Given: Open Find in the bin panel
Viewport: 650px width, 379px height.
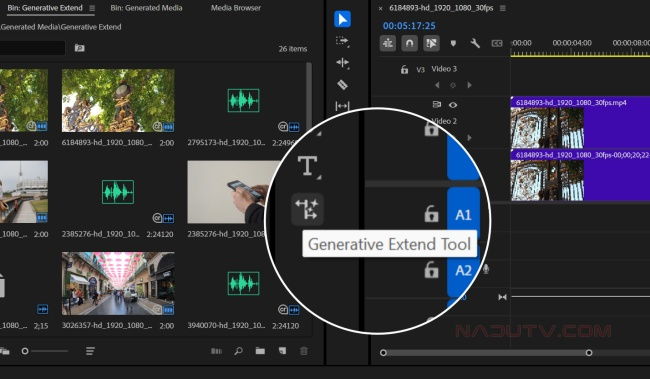Looking at the screenshot, I should (238, 351).
